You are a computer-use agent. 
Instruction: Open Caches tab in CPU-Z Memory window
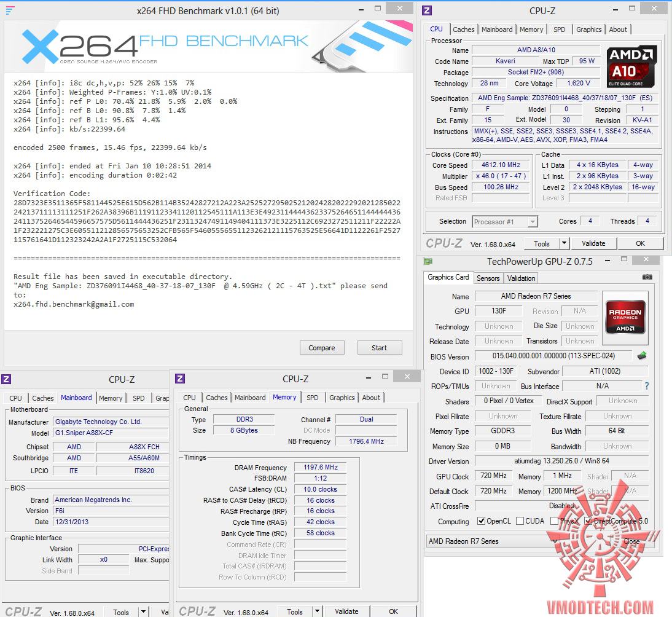point(216,398)
